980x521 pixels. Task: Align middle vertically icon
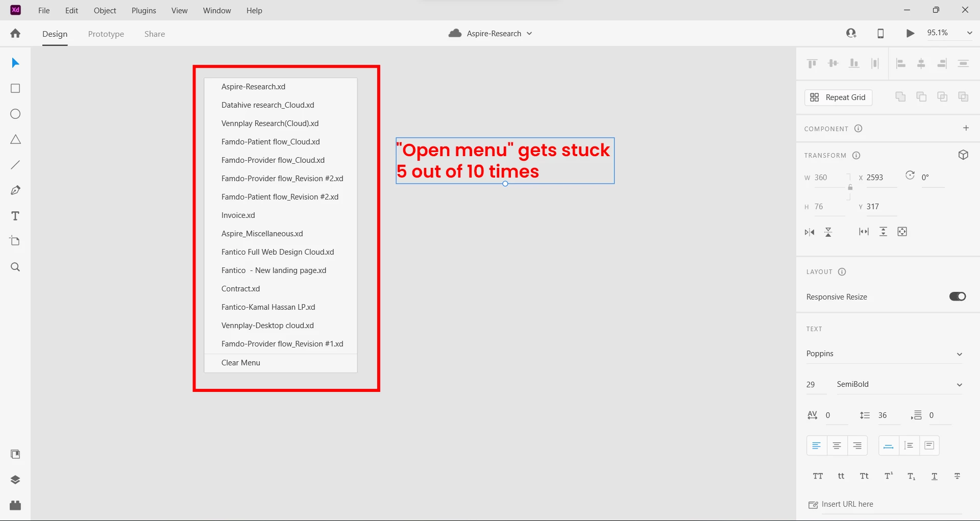(833, 63)
